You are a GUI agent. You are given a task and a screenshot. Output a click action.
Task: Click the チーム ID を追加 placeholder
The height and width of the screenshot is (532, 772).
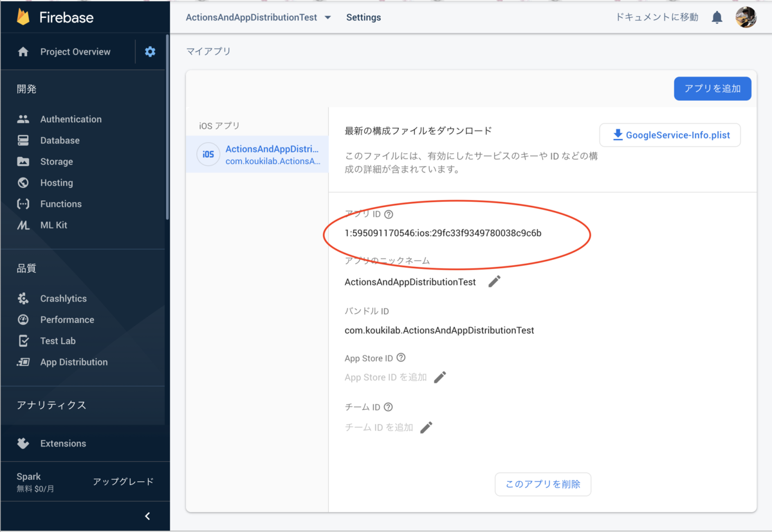click(x=379, y=427)
